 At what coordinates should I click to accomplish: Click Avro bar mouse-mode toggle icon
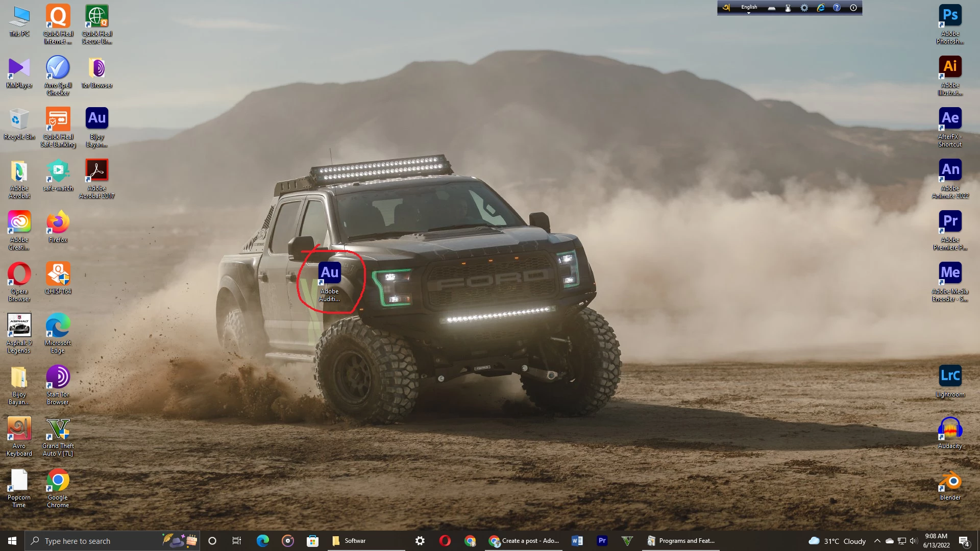click(788, 8)
